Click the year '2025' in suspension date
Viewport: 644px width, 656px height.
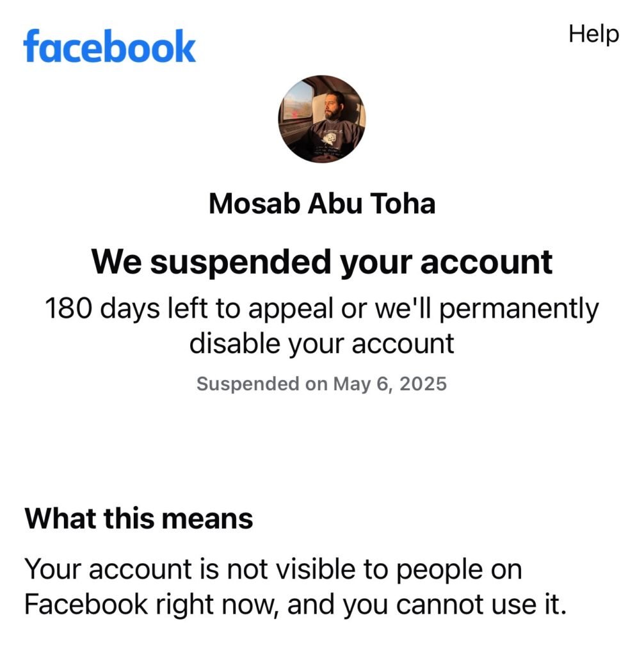pos(423,384)
